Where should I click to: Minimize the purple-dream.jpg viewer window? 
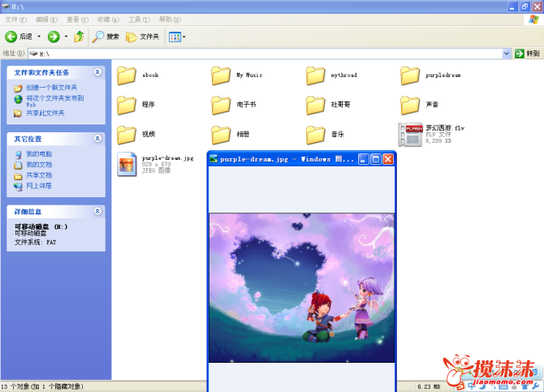363,159
